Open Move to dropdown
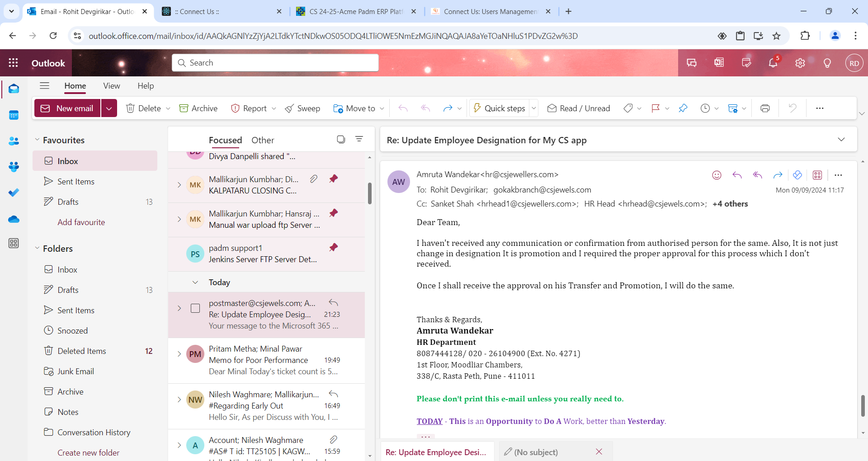Viewport: 868px width, 461px height. tap(382, 108)
